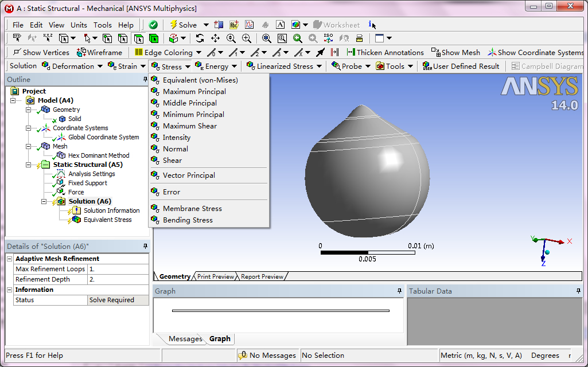This screenshot has width=588, height=367.
Task: Open the File menu
Action: click(18, 25)
